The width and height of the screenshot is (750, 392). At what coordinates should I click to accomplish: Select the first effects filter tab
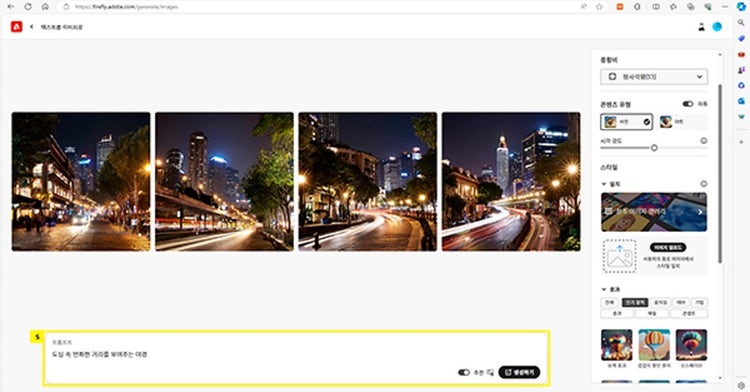click(609, 302)
